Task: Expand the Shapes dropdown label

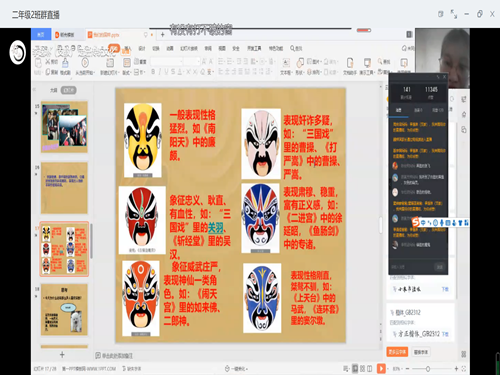Action: coord(300,72)
